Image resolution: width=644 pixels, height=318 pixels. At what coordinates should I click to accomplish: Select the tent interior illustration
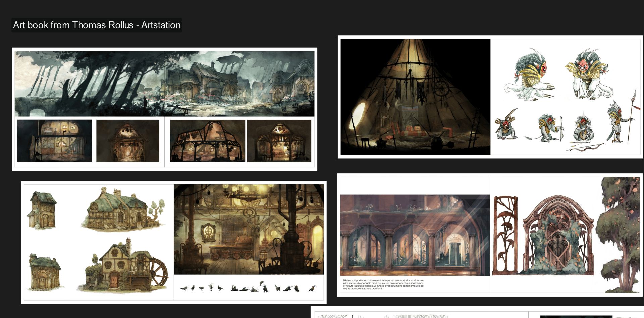click(x=415, y=97)
